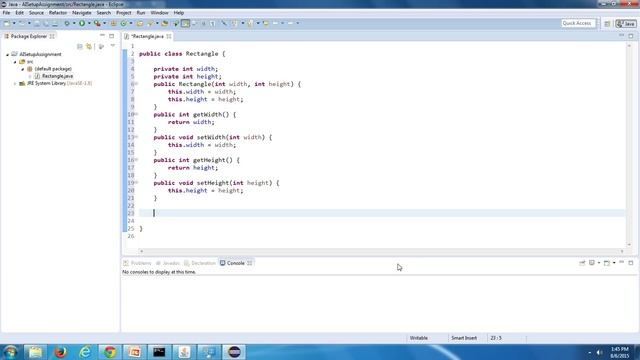Collapse the src folder node
Screen dimensions: 640x360
point(15,62)
